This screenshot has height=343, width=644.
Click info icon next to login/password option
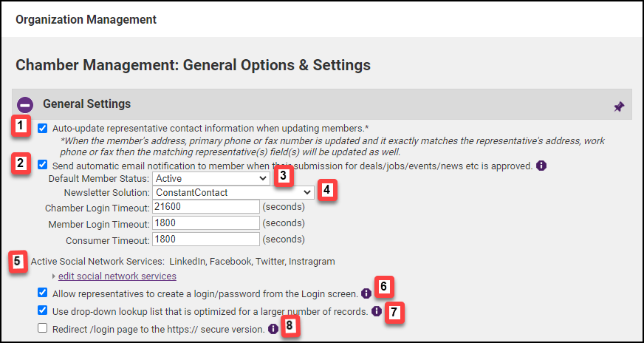366,293
